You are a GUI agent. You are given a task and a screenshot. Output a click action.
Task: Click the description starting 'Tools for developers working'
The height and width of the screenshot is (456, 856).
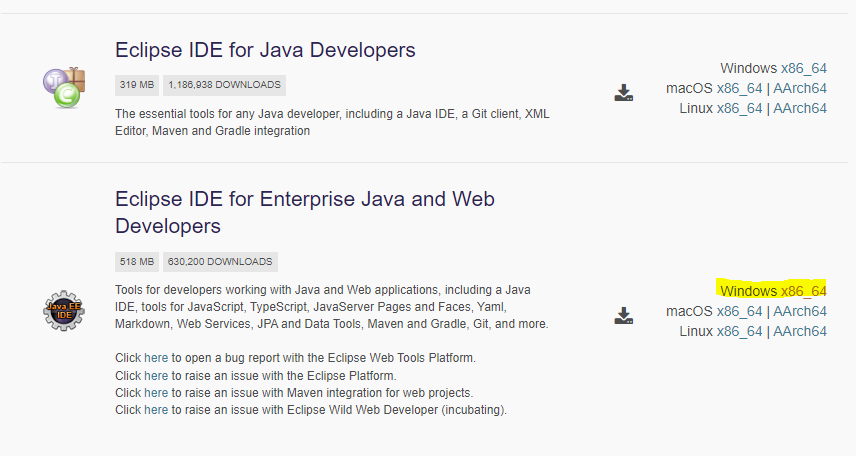tap(332, 307)
